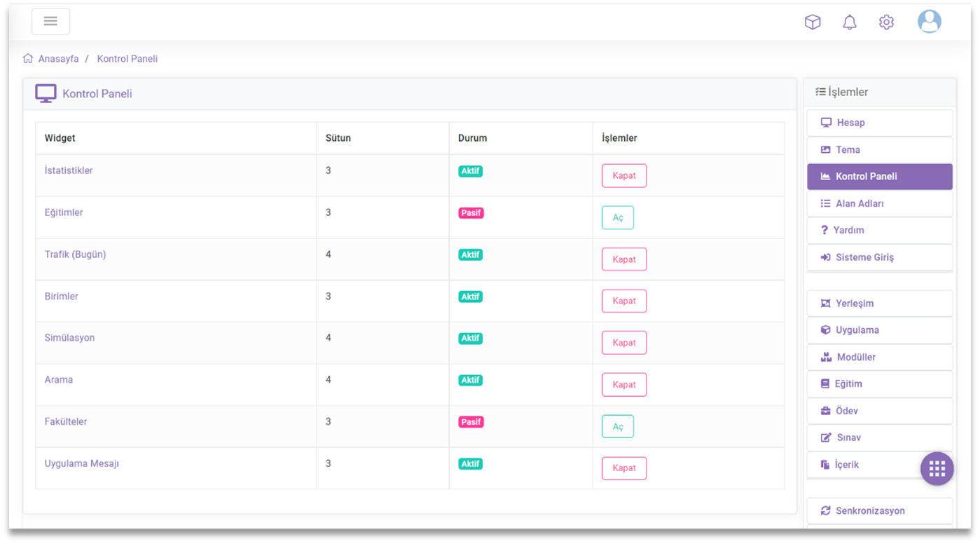Screen dimensions: 980x544
Task: Enable the Fakülteler widget with Aç
Action: (617, 426)
